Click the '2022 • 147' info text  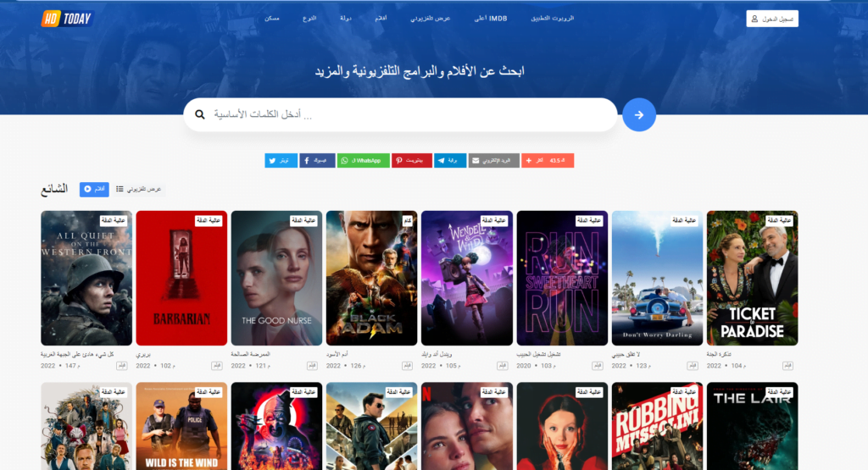pyautogui.click(x=60, y=366)
